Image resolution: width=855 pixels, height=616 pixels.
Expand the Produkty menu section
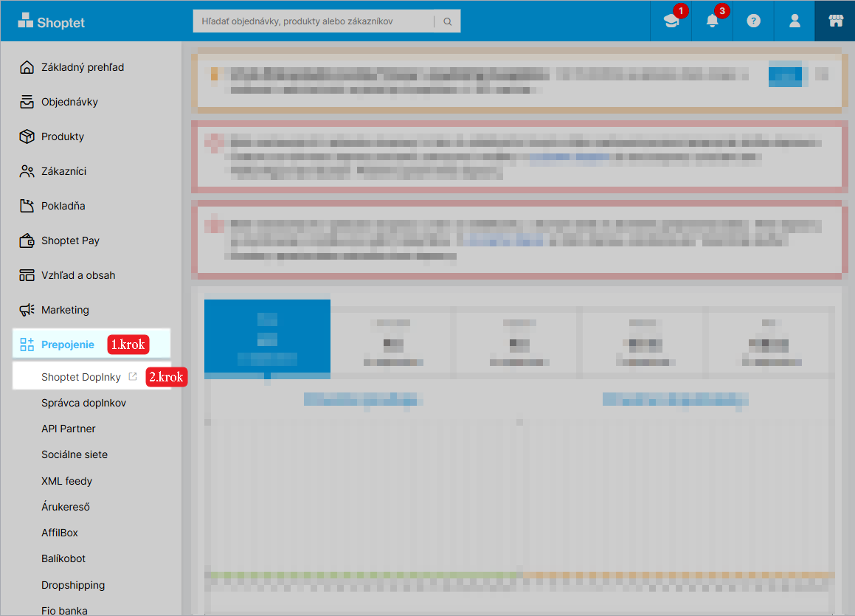click(63, 136)
